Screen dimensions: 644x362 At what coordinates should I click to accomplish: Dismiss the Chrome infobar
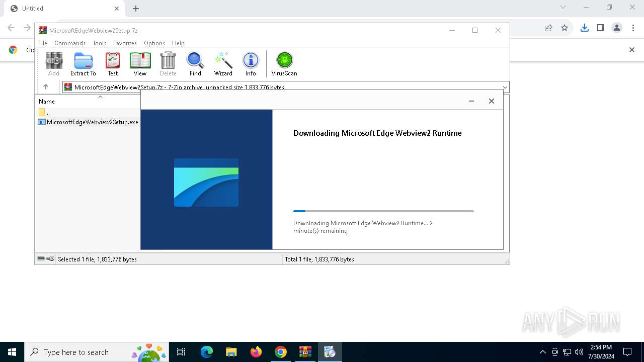(x=632, y=50)
